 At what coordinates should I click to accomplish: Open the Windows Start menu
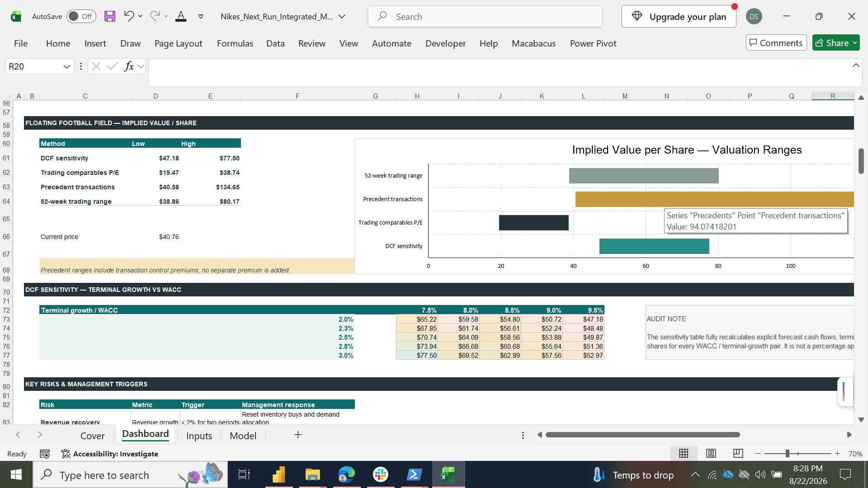click(16, 474)
